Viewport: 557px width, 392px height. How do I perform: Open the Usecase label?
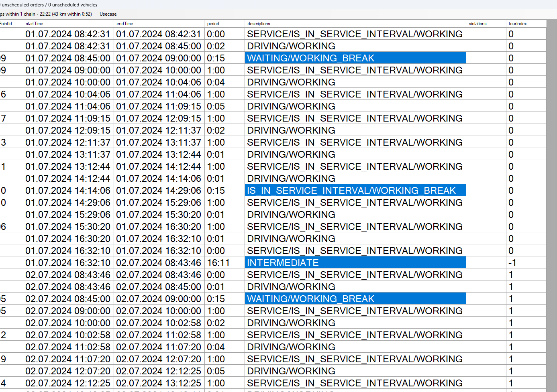tap(108, 14)
